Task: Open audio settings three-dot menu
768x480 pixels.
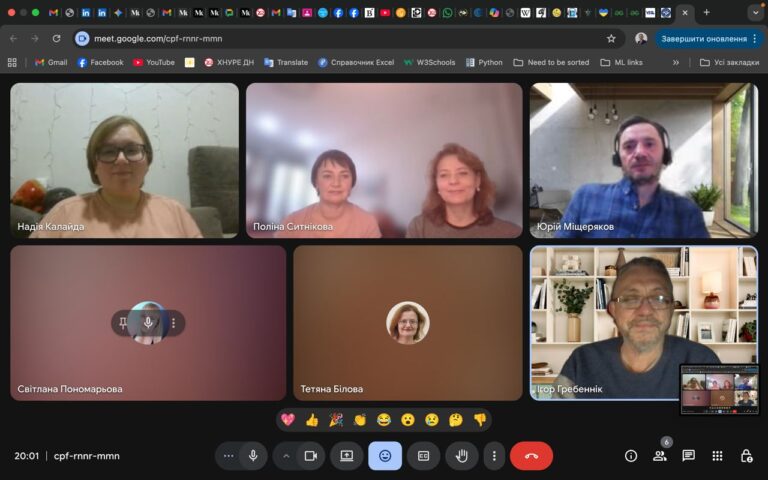Action: tap(228, 456)
